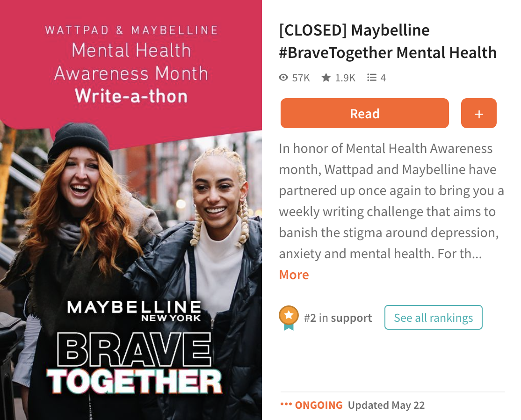Click the Write-a-thon banner text
The width and height of the screenshot is (521, 420).
point(131,96)
